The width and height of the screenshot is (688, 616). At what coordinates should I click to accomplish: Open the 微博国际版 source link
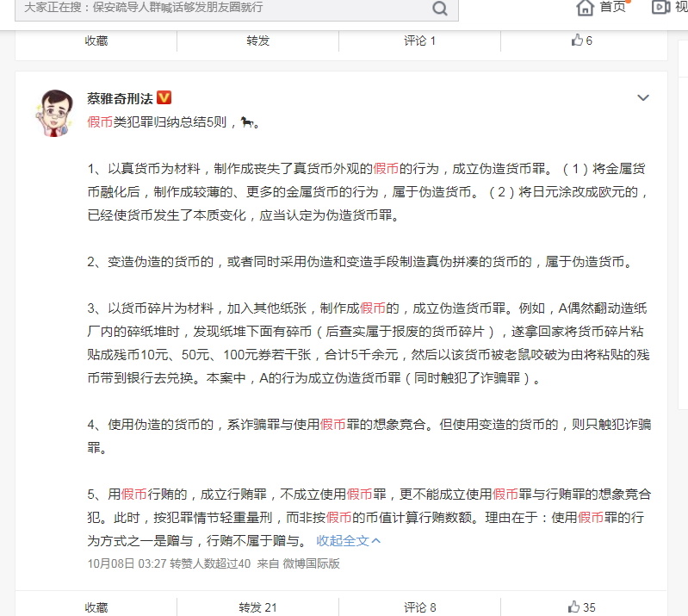tap(311, 563)
